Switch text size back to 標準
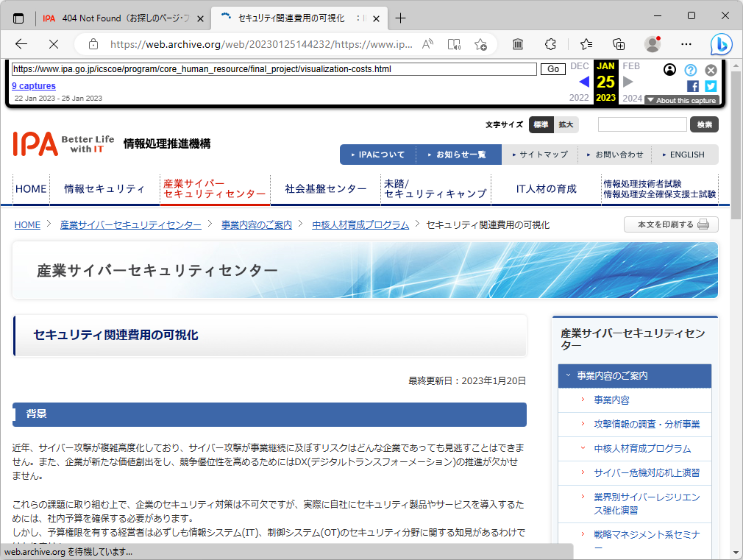This screenshot has height=560, width=743. coord(541,124)
